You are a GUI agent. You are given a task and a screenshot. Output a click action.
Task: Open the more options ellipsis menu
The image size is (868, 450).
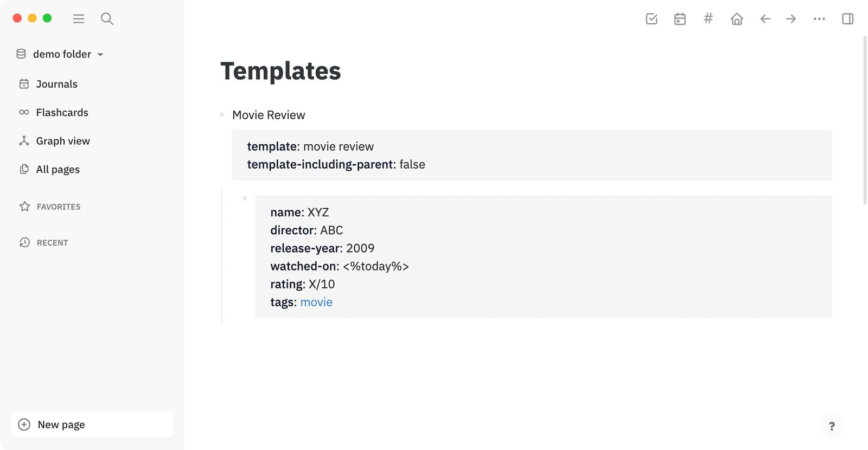819,18
